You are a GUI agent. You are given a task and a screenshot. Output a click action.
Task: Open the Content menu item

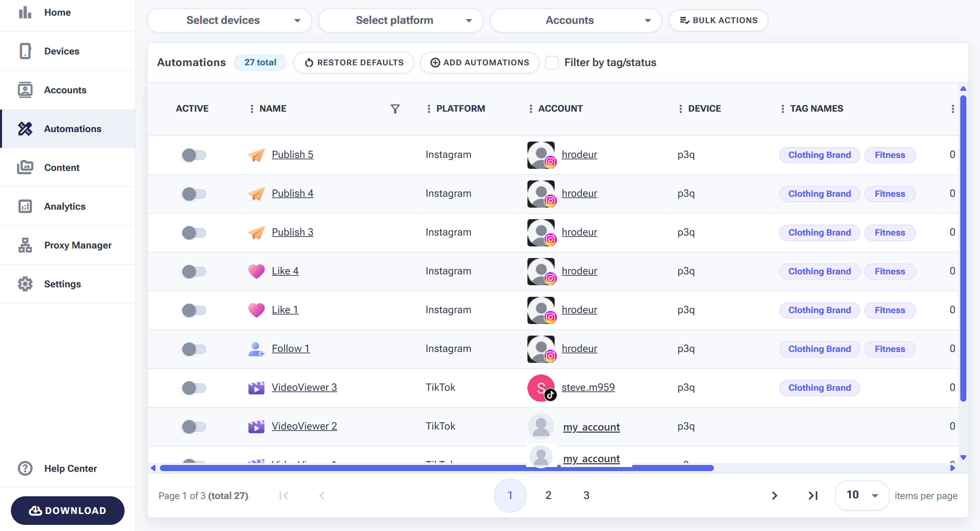(x=68, y=167)
